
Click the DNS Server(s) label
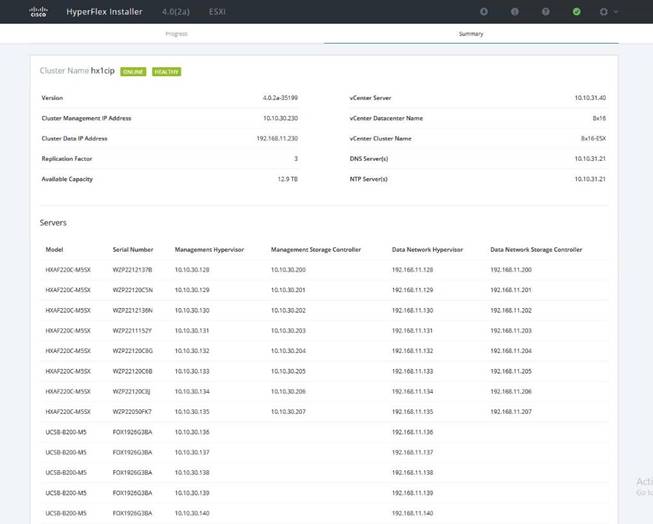[x=369, y=159]
